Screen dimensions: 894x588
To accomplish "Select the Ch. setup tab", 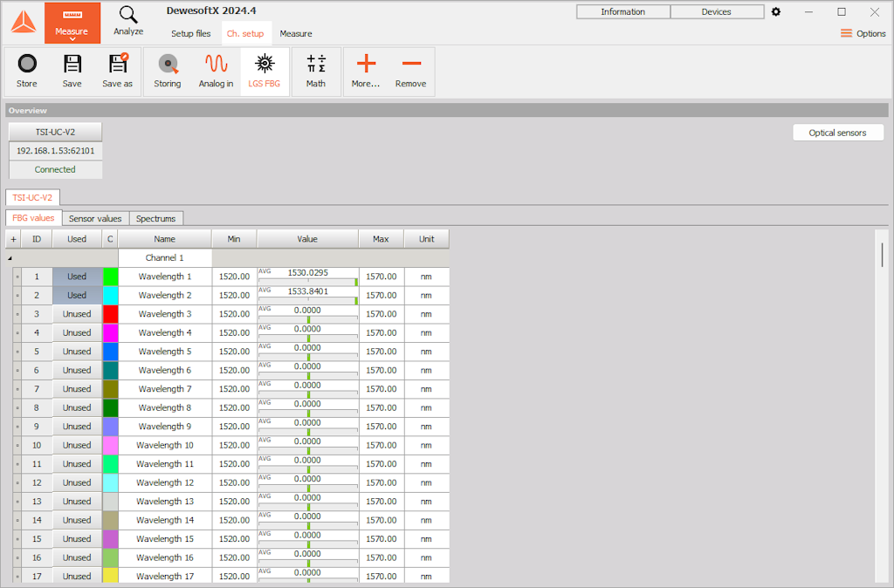I will [x=245, y=34].
